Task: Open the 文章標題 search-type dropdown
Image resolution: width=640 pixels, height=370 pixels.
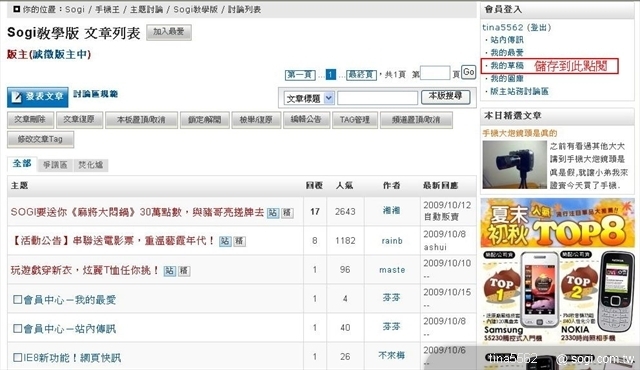Action: click(309, 98)
